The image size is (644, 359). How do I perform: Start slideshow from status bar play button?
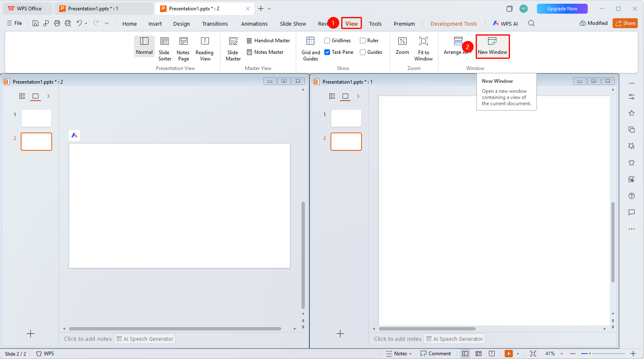point(509,354)
